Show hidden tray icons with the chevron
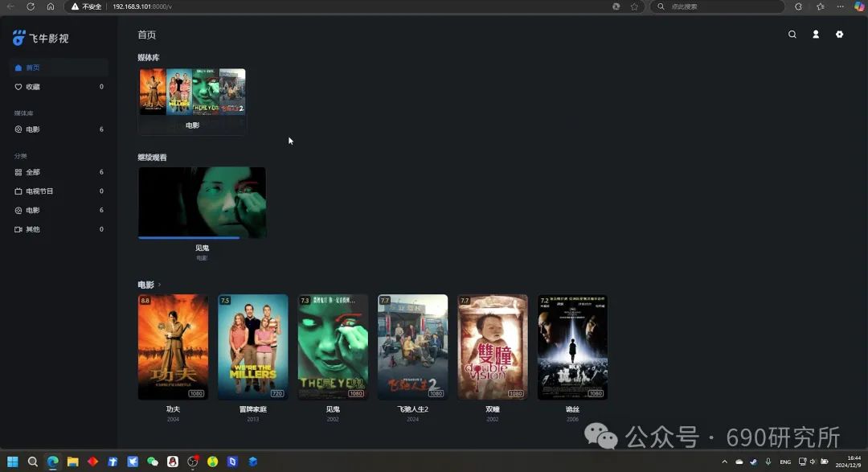 tap(724, 462)
